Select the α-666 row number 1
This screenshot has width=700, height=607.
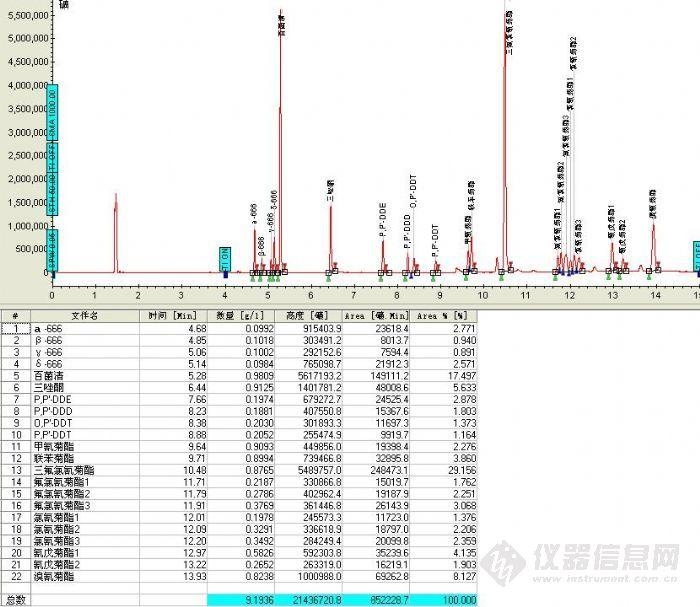15,328
